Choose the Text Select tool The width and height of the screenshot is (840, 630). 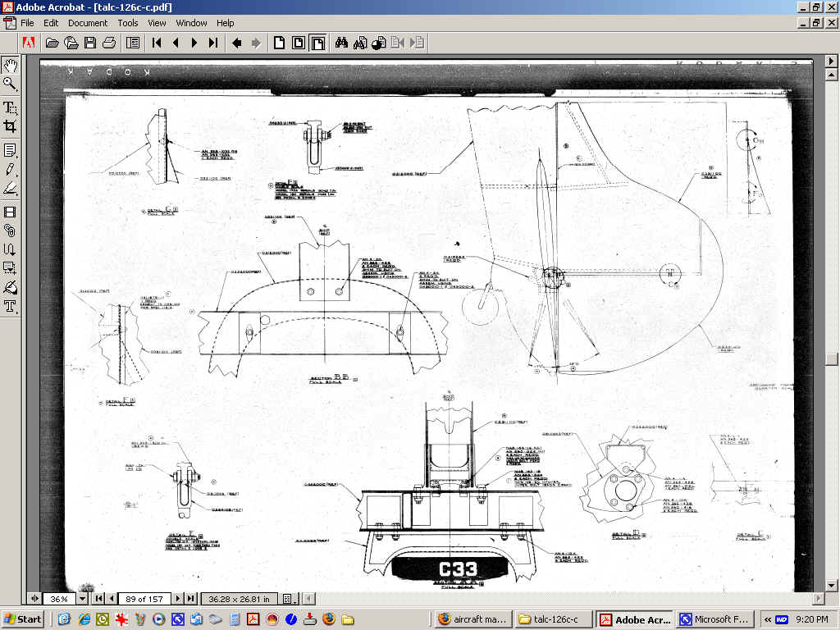11,107
